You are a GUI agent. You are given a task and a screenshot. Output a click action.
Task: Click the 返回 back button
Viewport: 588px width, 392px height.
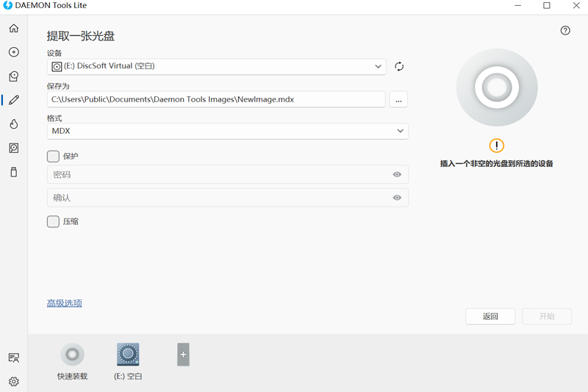490,316
